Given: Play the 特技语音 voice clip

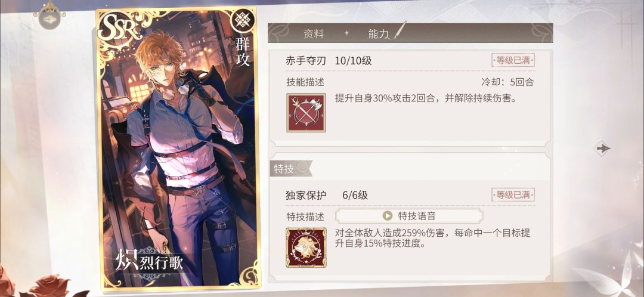Looking at the screenshot, I should (409, 216).
